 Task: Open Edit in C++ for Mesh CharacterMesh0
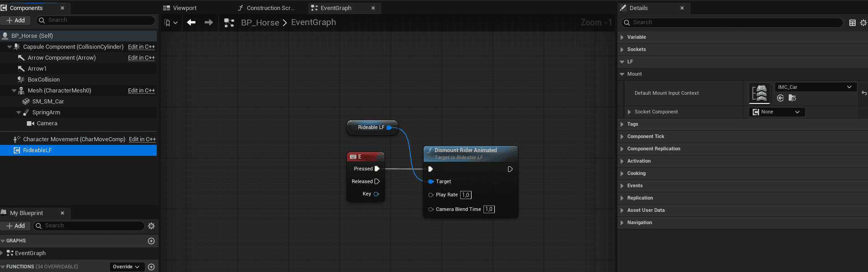point(141,91)
